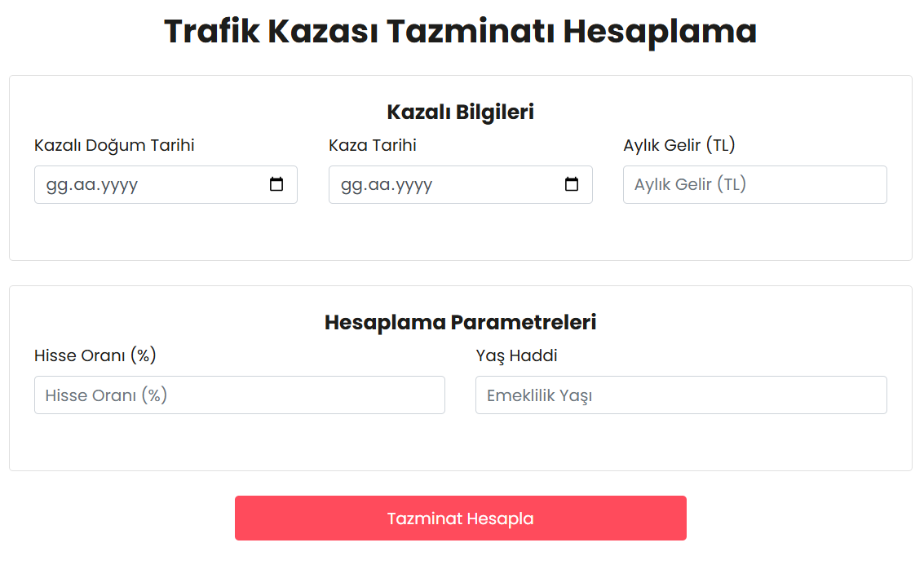The width and height of the screenshot is (924, 578).
Task: Select the Emeklilik Yaşı input box
Action: [x=680, y=395]
